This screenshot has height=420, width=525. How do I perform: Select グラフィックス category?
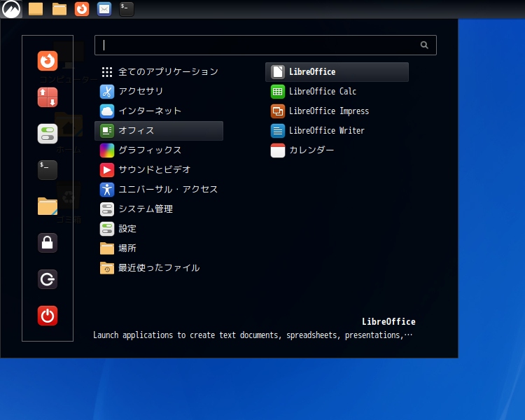coord(159,150)
